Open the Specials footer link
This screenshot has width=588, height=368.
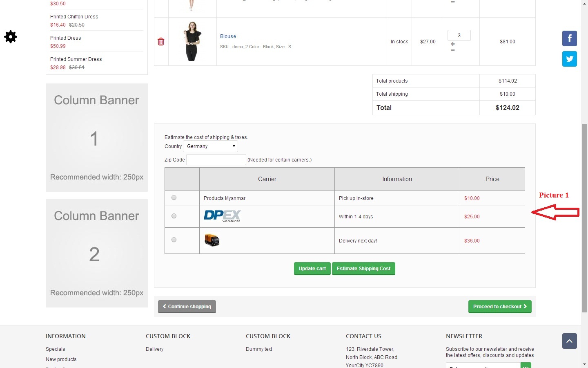pyautogui.click(x=56, y=349)
